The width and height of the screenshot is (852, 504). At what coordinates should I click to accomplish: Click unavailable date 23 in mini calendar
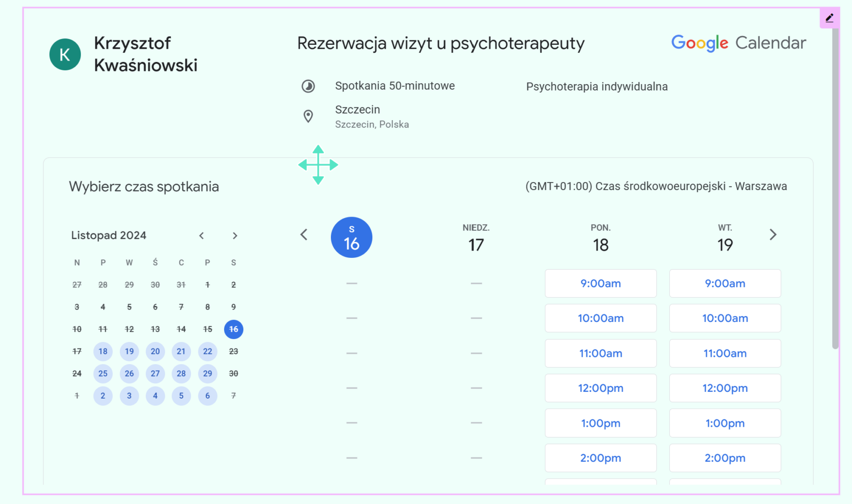tap(233, 351)
